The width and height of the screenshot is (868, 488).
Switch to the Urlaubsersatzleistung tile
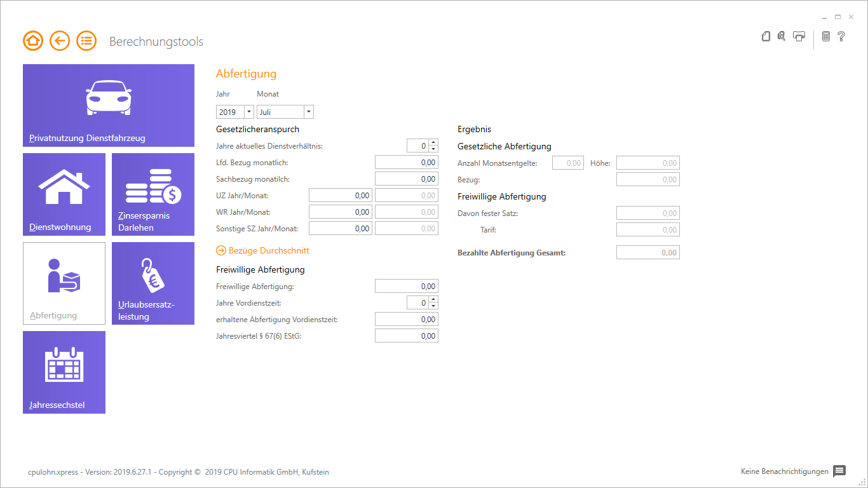153,283
